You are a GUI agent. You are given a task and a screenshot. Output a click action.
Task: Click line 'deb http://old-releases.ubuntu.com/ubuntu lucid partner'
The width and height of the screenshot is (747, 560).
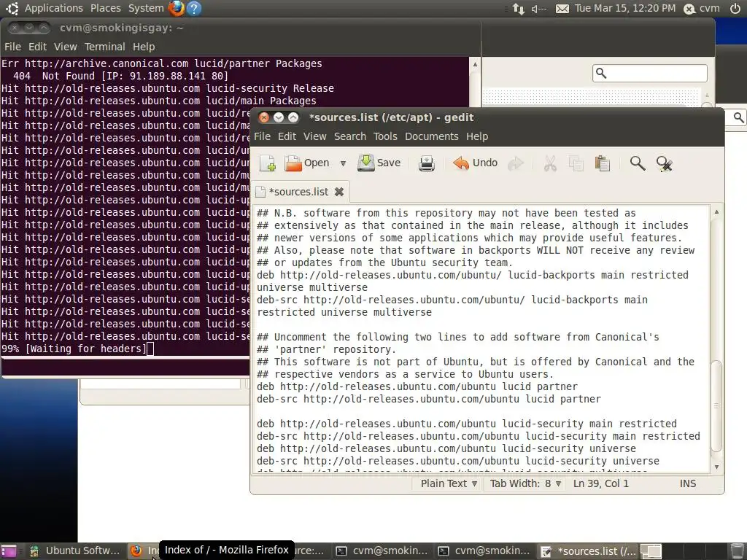click(x=417, y=386)
